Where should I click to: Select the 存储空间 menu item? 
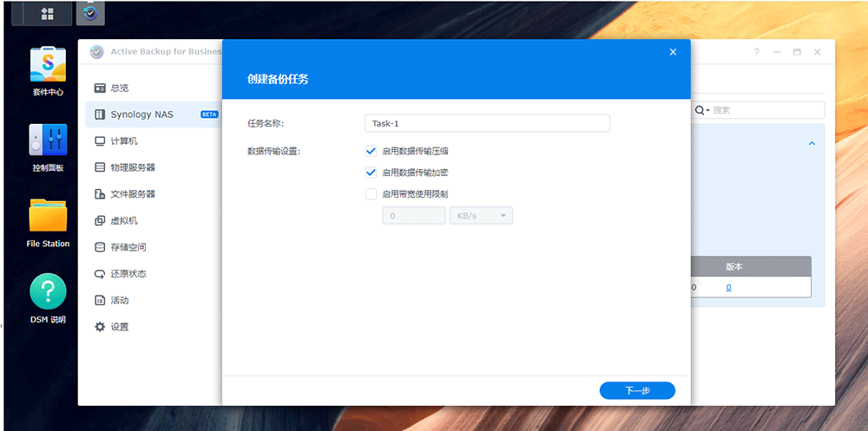click(154, 247)
